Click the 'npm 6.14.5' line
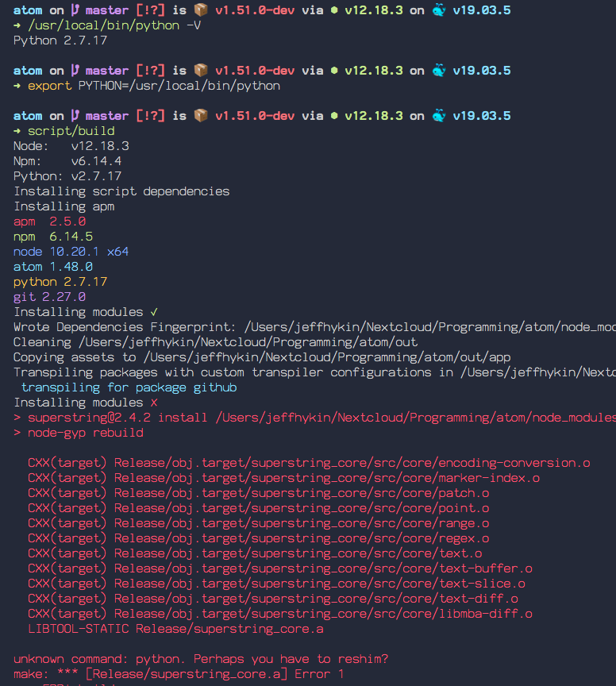This screenshot has width=616, height=686. click(x=53, y=237)
